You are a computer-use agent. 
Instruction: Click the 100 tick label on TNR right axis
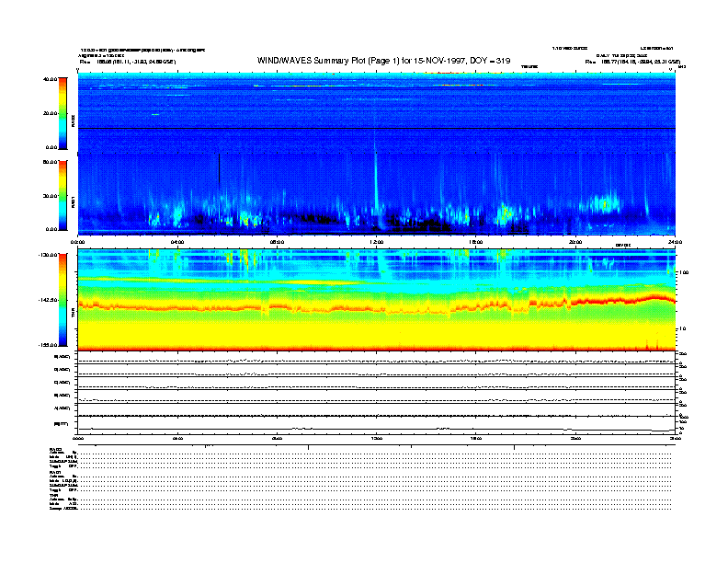click(x=684, y=272)
